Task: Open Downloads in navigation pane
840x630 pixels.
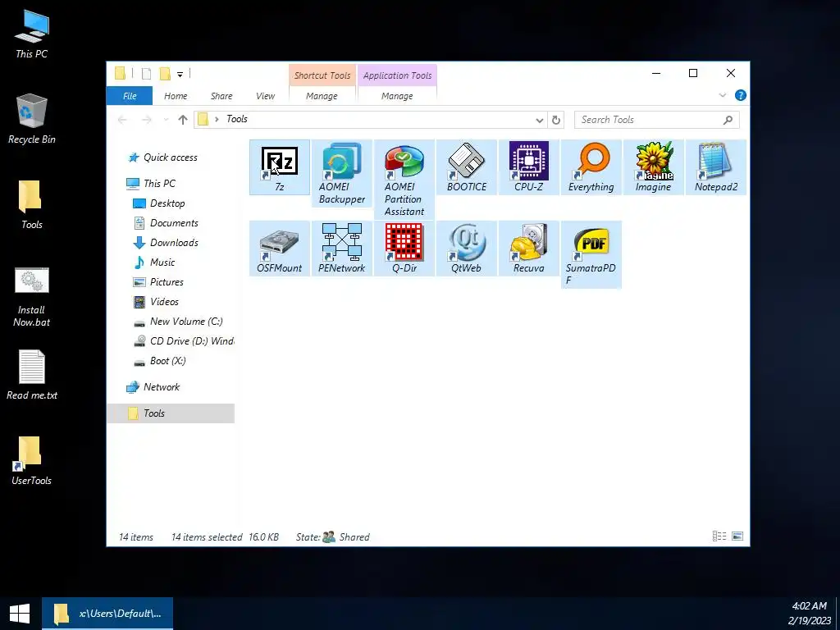Action: (x=174, y=243)
